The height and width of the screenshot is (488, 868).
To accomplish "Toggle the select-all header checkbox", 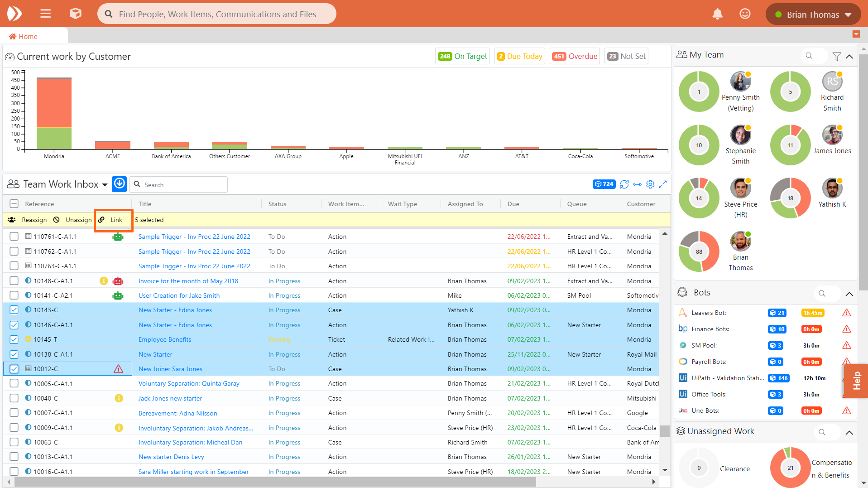I will (14, 204).
